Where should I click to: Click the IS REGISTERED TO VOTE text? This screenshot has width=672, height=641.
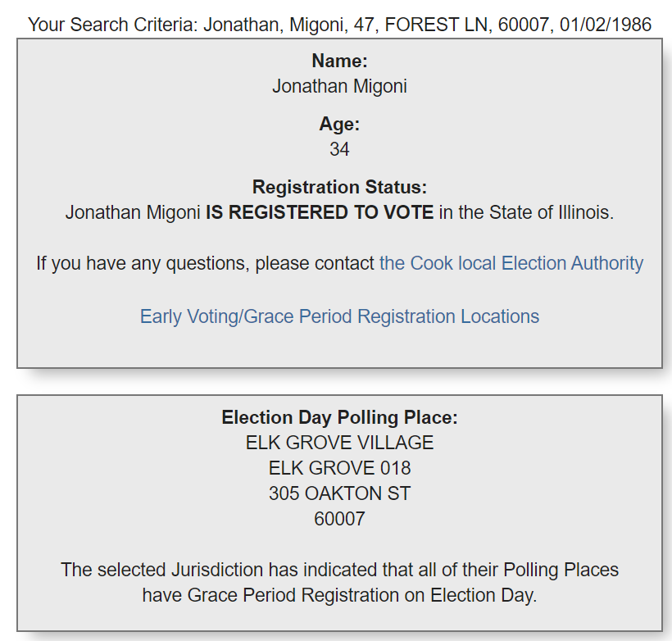[320, 212]
